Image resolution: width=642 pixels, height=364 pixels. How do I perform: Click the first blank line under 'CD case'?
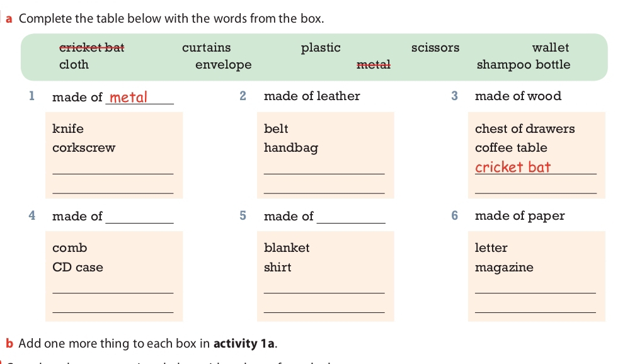pyautogui.click(x=113, y=288)
